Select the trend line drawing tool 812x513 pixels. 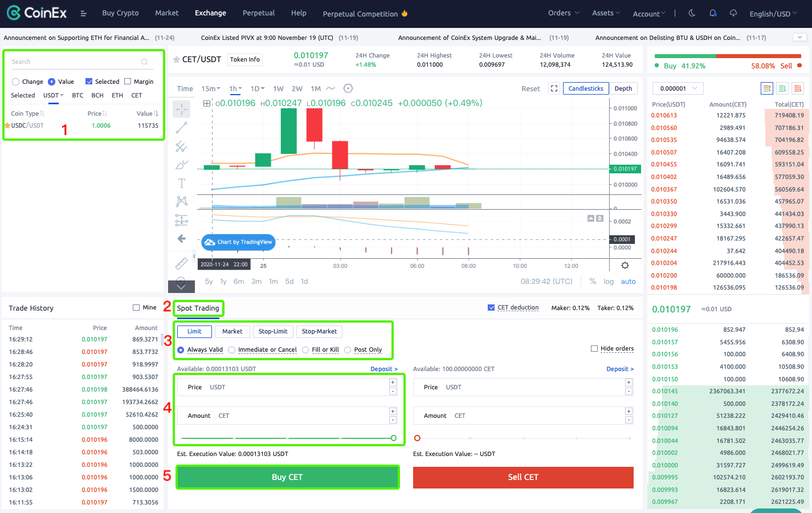pyautogui.click(x=181, y=128)
